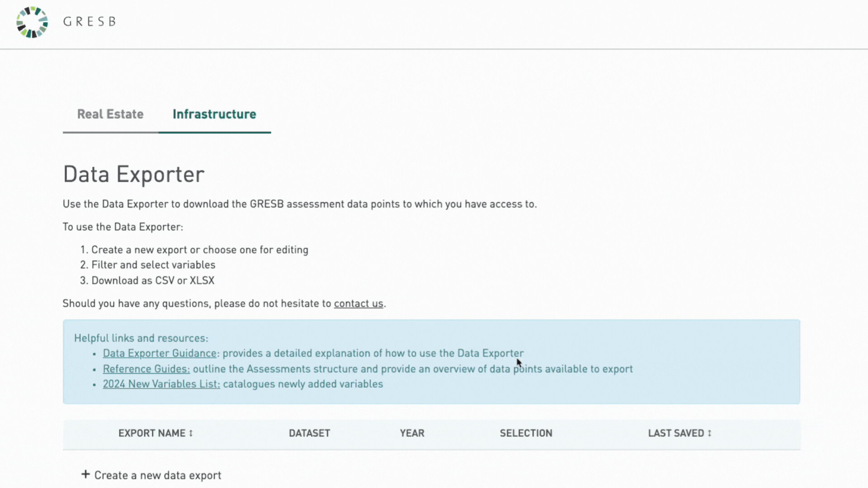Click the Download as CSV or XLSX step

pos(153,281)
